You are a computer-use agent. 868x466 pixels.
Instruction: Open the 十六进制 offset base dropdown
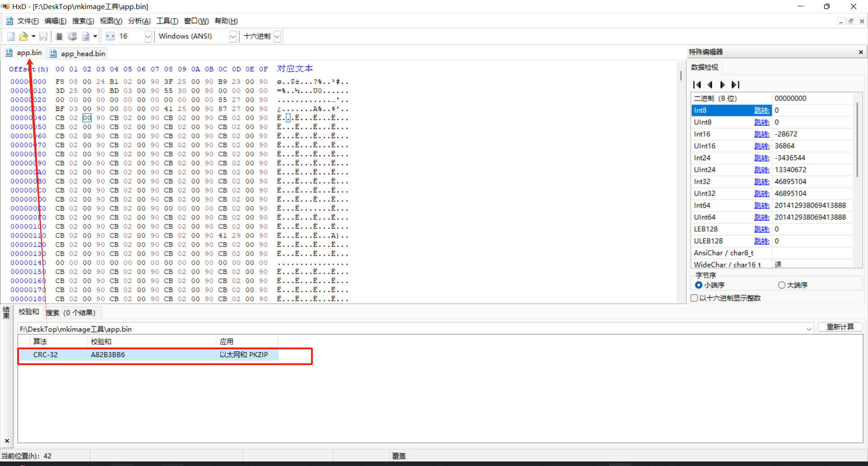coord(278,36)
